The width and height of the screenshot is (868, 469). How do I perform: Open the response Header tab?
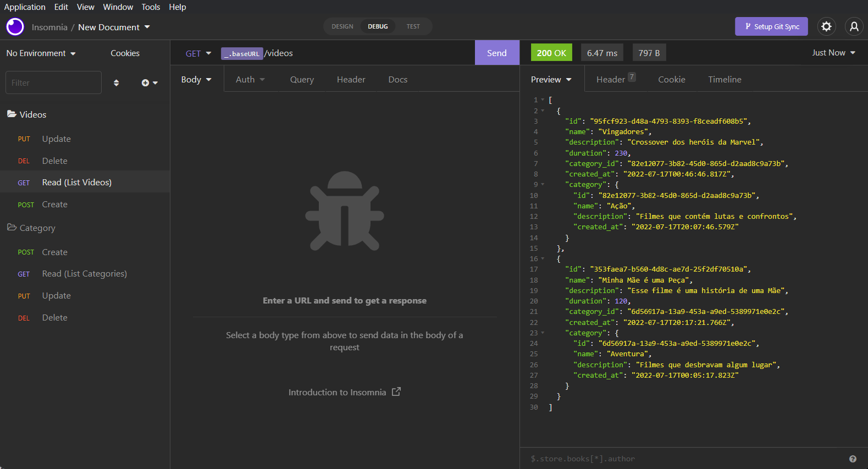pos(616,80)
